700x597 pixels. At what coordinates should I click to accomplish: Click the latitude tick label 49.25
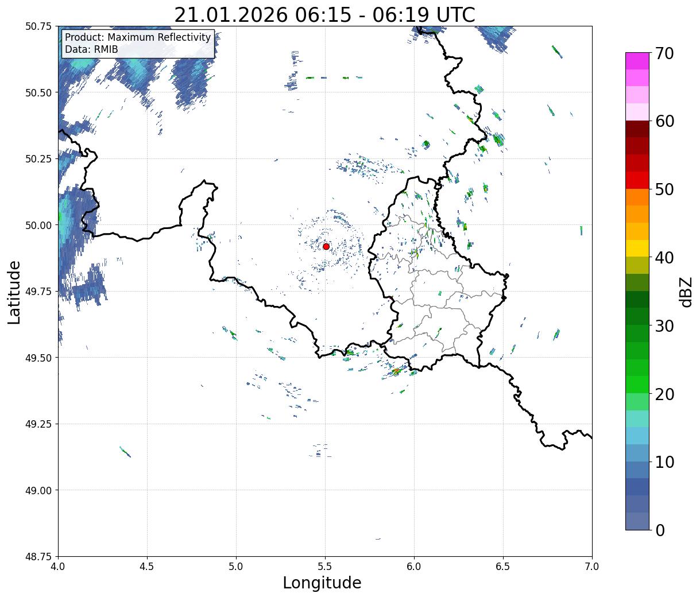pos(38,424)
